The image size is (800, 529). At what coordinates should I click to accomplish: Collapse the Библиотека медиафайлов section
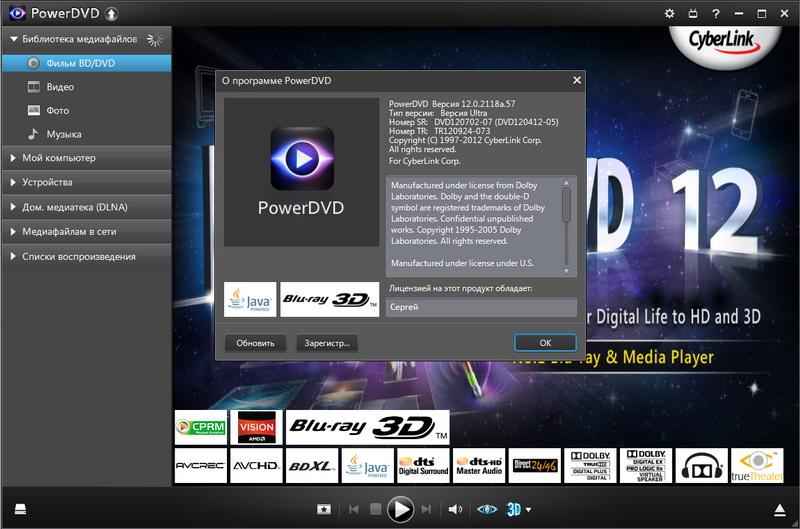click(x=14, y=39)
